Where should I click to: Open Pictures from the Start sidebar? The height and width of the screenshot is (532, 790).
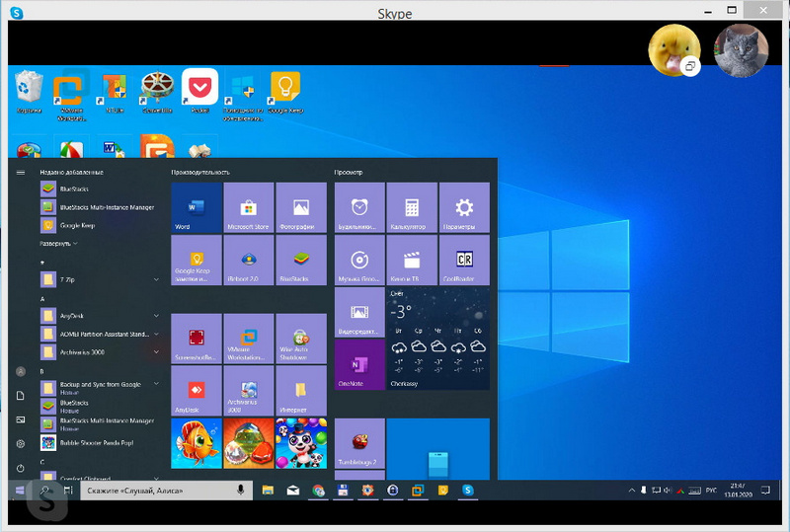click(21, 419)
